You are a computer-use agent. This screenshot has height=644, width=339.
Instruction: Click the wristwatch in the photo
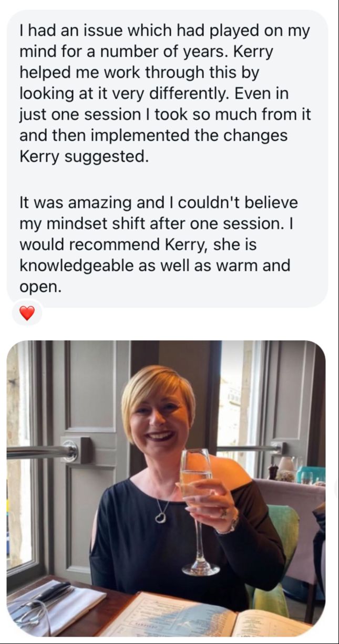[230, 525]
